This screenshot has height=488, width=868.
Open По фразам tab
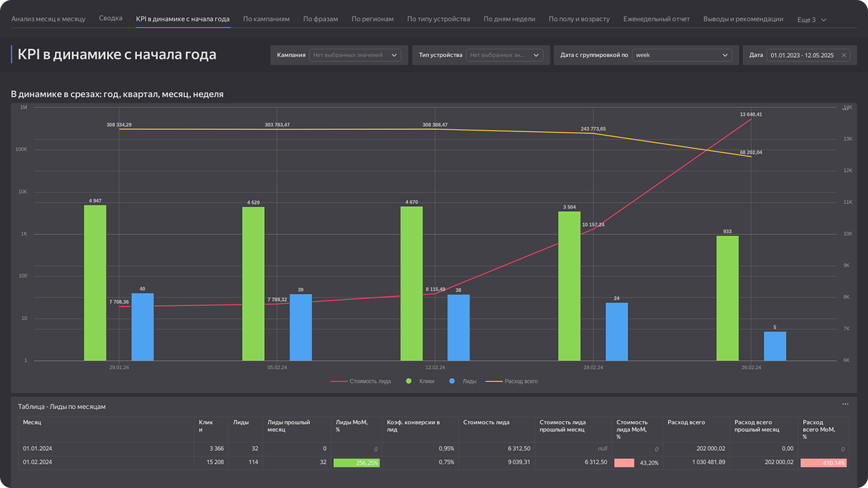321,19
